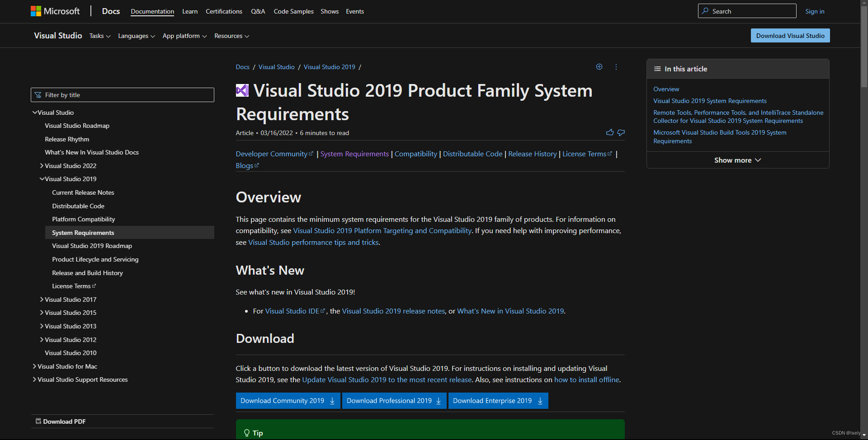Viewport: 868px width, 440px height.
Task: Click download arrow on Professional 2019 button
Action: [439, 401]
